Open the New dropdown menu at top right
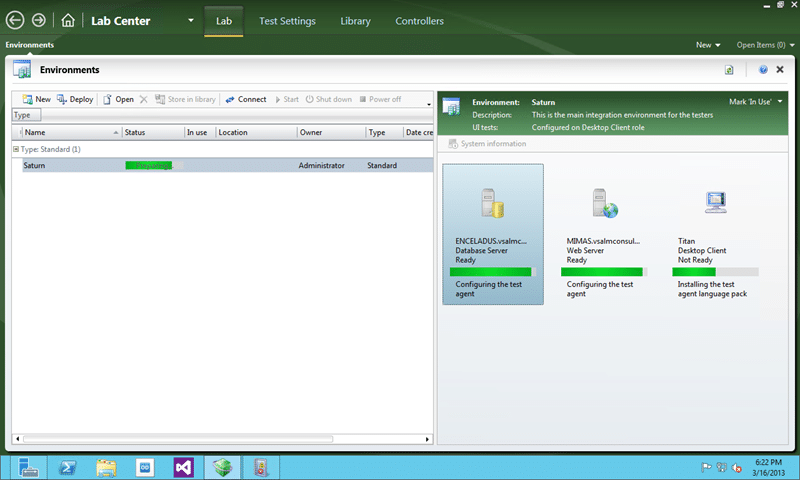 tap(708, 45)
